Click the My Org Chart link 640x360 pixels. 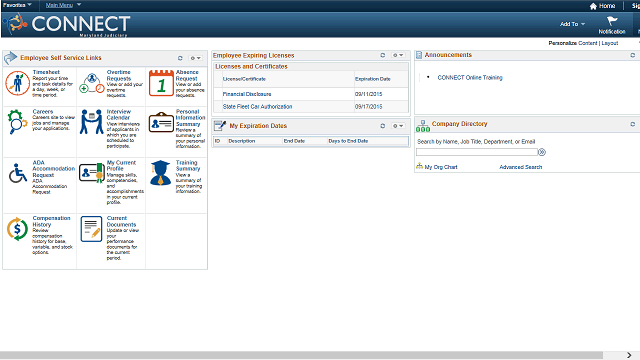441,167
